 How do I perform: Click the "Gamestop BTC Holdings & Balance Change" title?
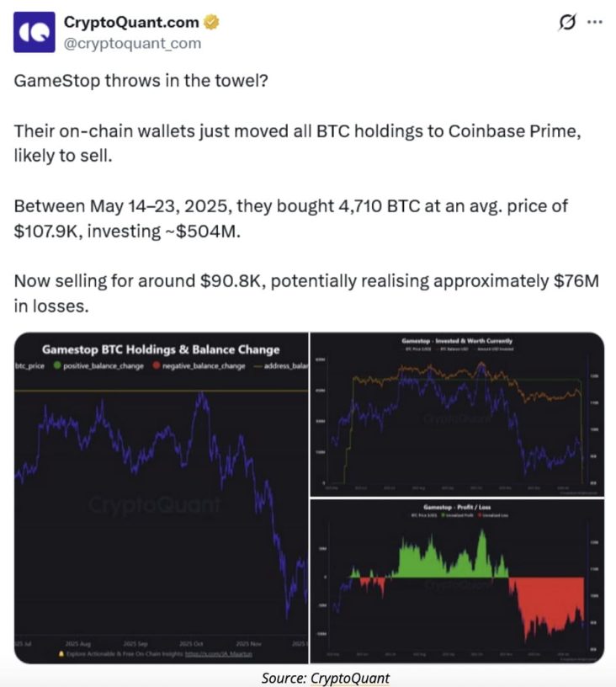[x=161, y=349]
